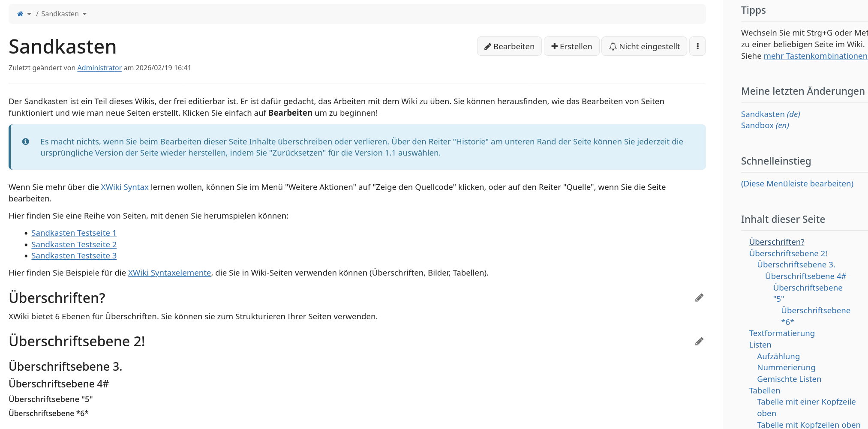This screenshot has width=868, height=429.
Task: Click Diese Menüleiste bearbeiten link
Action: [x=797, y=184]
